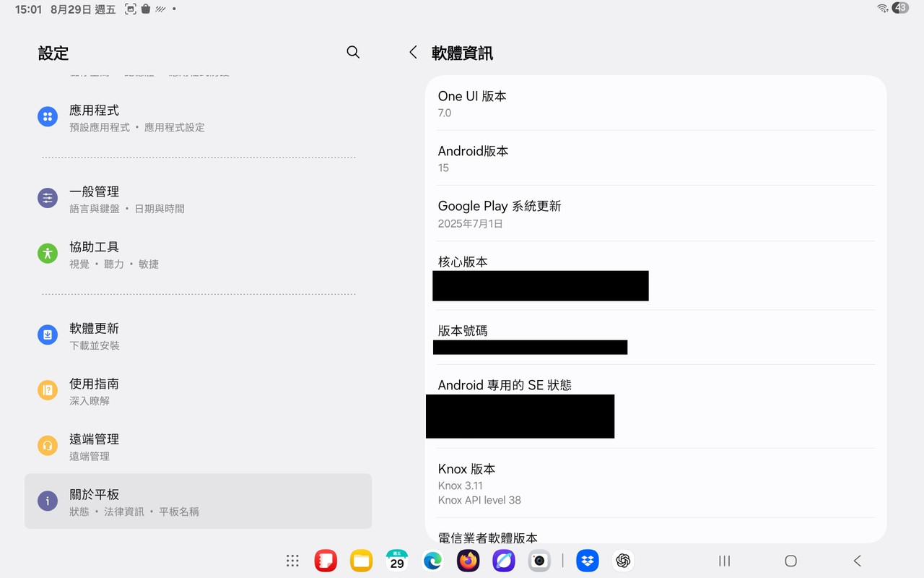
Task: Tap the 關於平板 highlighted row
Action: pyautogui.click(x=198, y=501)
